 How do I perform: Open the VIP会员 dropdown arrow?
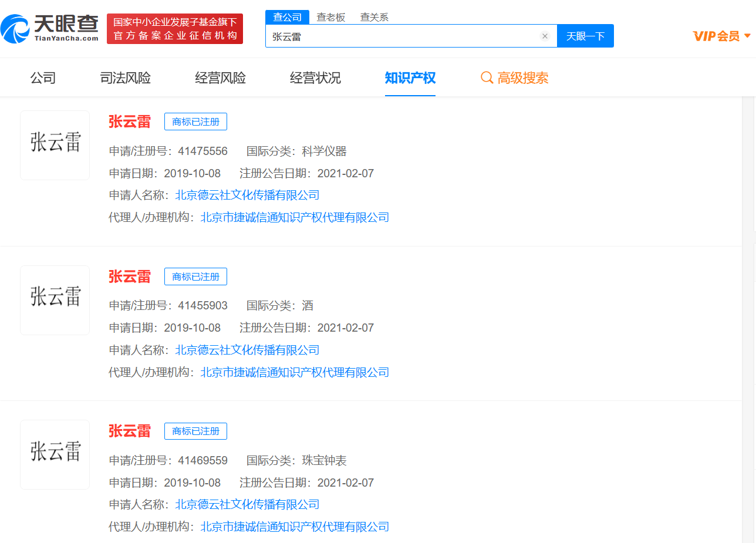coord(747,36)
